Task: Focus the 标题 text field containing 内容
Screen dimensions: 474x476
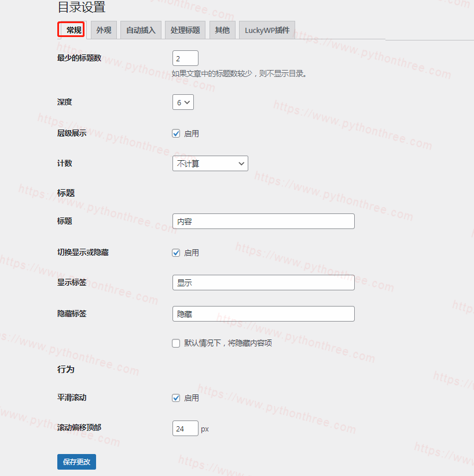Action: [263, 222]
